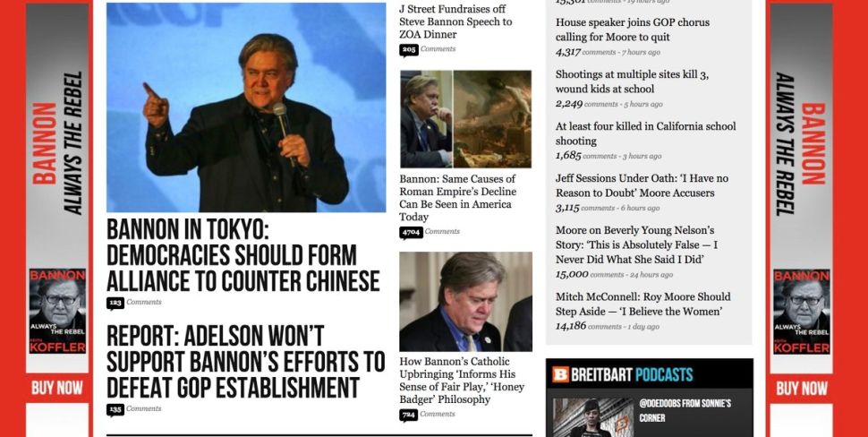Open the large Bannon speaking photo

click(246, 107)
